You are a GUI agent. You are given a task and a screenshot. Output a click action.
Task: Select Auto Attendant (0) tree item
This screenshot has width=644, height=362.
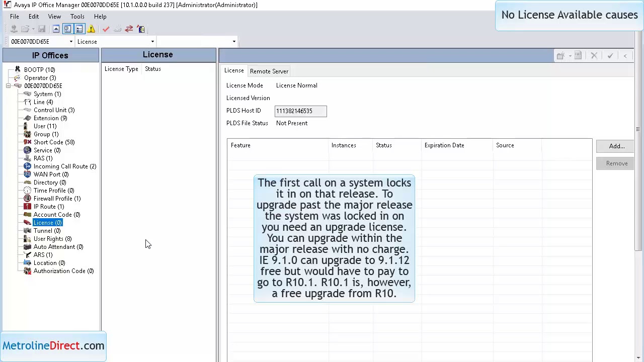[x=58, y=247]
